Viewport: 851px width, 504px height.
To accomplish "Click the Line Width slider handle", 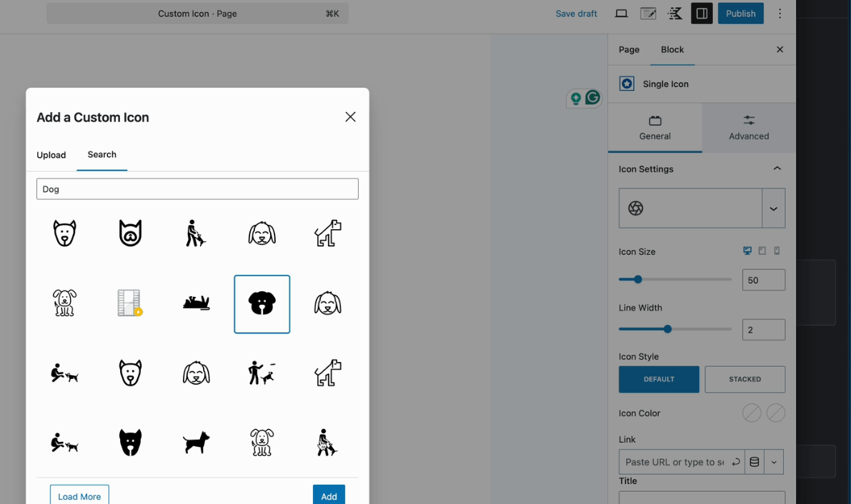I will (x=667, y=329).
